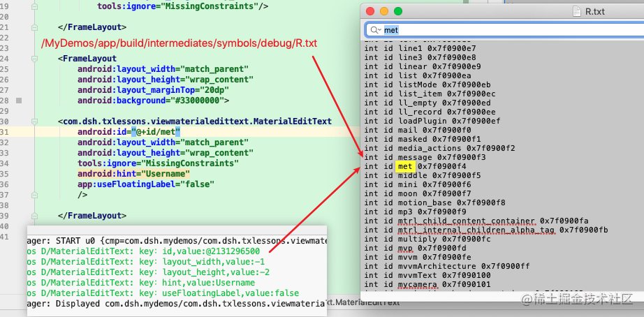Toggle fold marker at the self-closing /> line

[x=34, y=195]
